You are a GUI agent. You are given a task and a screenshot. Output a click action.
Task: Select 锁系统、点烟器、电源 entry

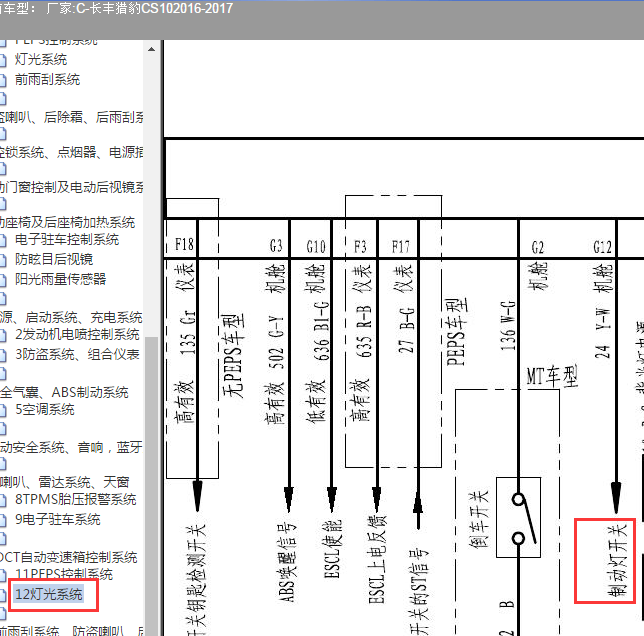[x=71, y=152]
